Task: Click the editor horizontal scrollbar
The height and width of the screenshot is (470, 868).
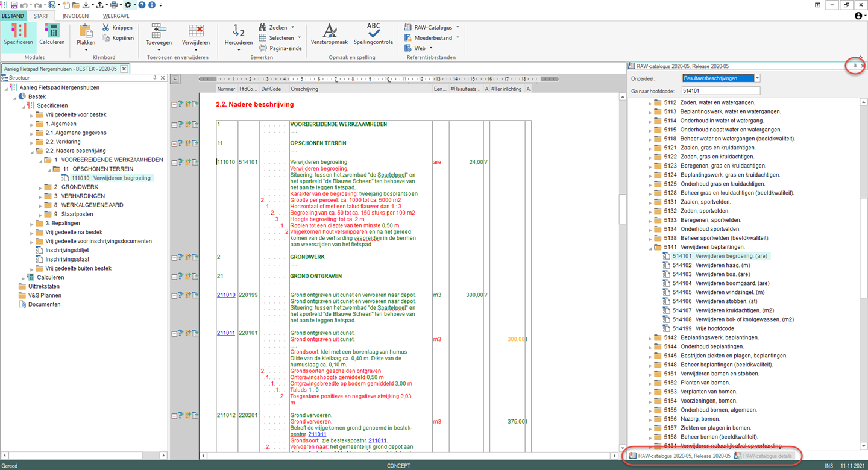Action: 410,456
